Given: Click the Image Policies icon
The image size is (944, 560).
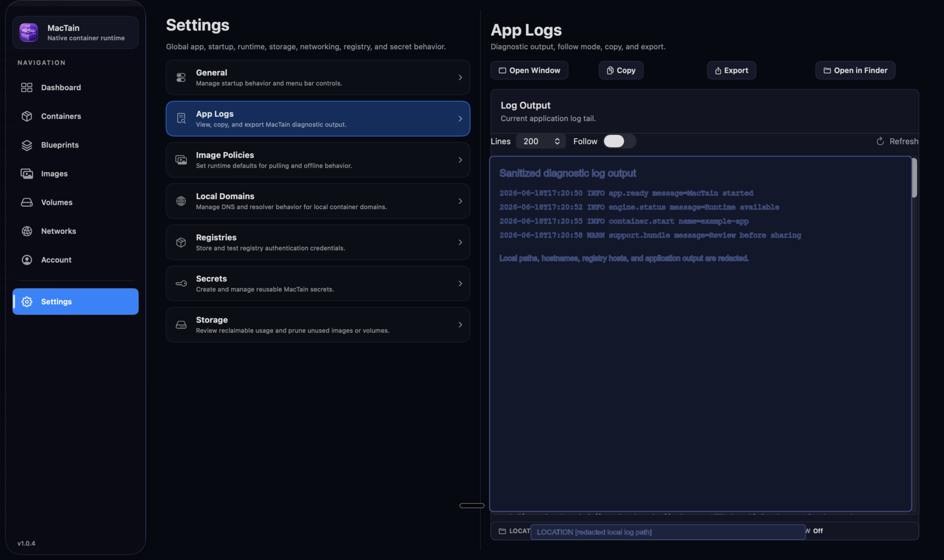Looking at the screenshot, I should point(181,160).
